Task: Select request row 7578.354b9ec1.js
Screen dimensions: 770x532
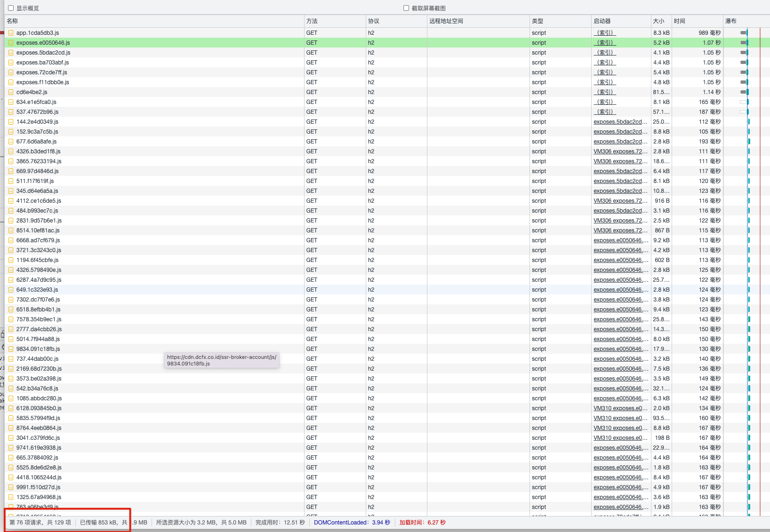Action: [387, 319]
